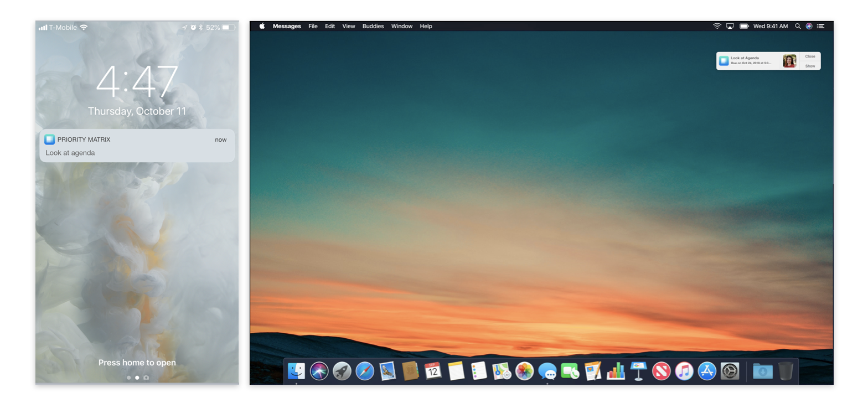868x413 pixels.
Task: Open the Photos app in the Dock
Action: [524, 371]
